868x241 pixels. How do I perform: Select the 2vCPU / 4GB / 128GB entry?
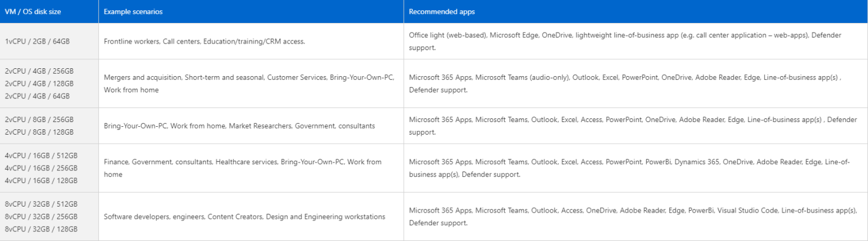(x=39, y=83)
